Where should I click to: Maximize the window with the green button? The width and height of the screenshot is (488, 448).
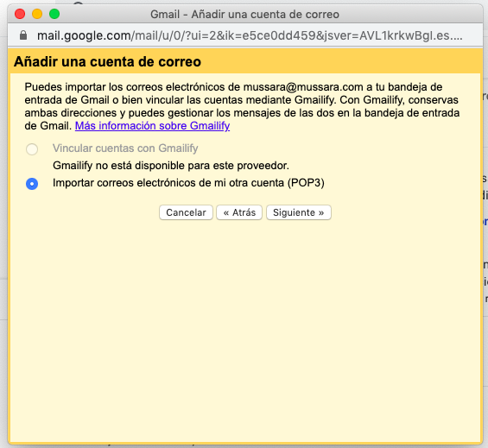(54, 14)
